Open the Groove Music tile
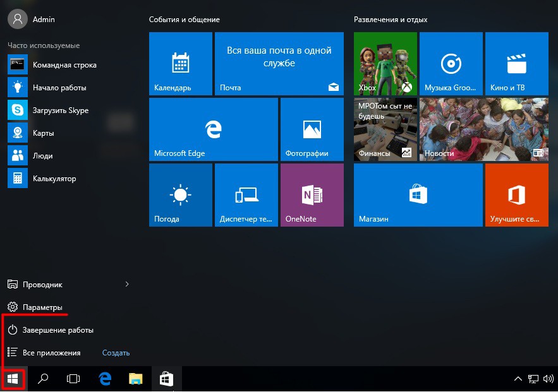The width and height of the screenshot is (558, 392). click(451, 64)
